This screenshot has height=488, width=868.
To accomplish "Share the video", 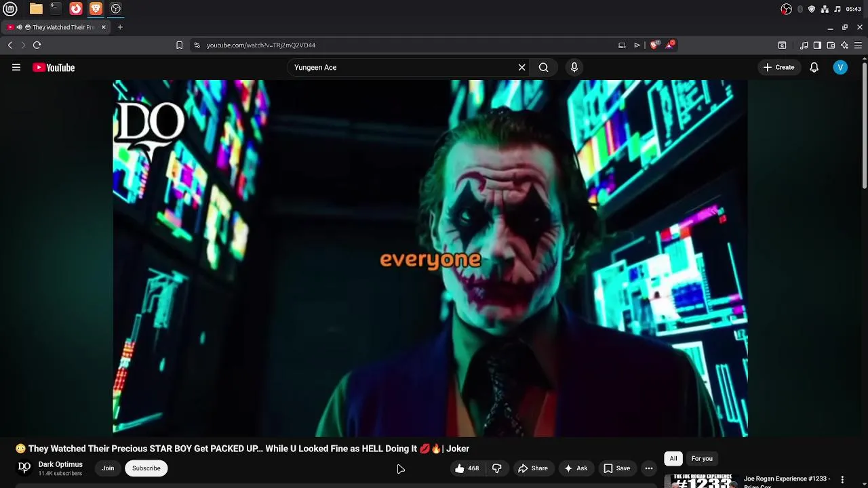I will click(x=533, y=468).
